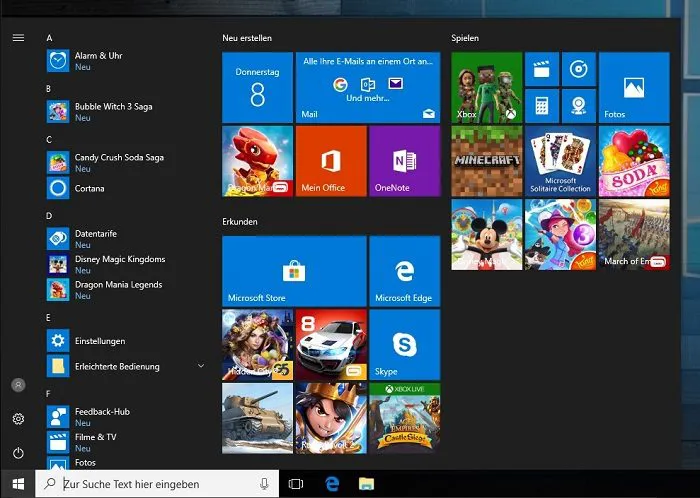Open Filme & TV from app list

pos(125,442)
